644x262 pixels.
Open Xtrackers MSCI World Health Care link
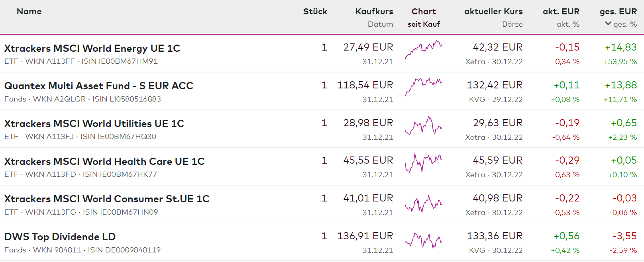104,162
